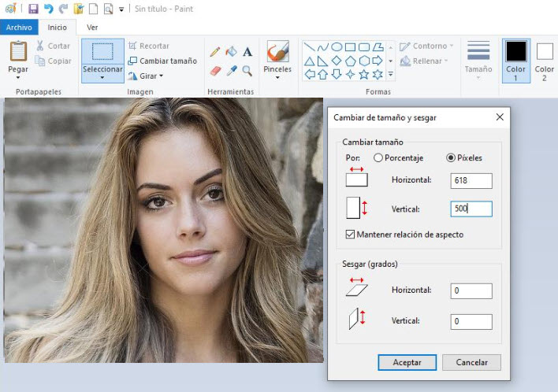Select the rounded rectangle shape

[364, 47]
